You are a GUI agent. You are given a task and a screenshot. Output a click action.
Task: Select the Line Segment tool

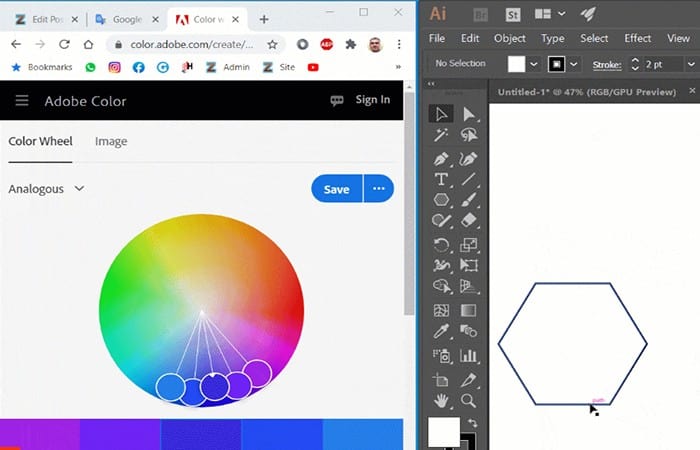click(468, 179)
